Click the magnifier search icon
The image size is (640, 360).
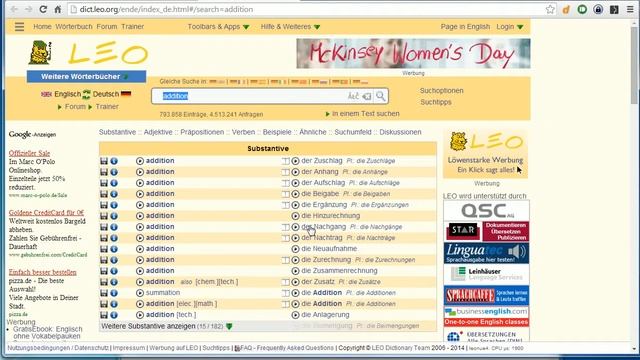point(380,96)
